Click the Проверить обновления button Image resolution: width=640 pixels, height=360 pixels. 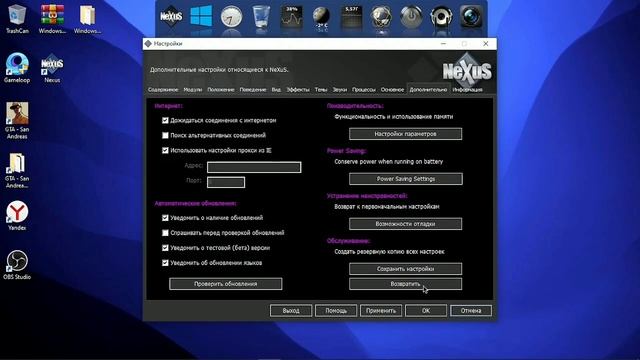point(226,284)
